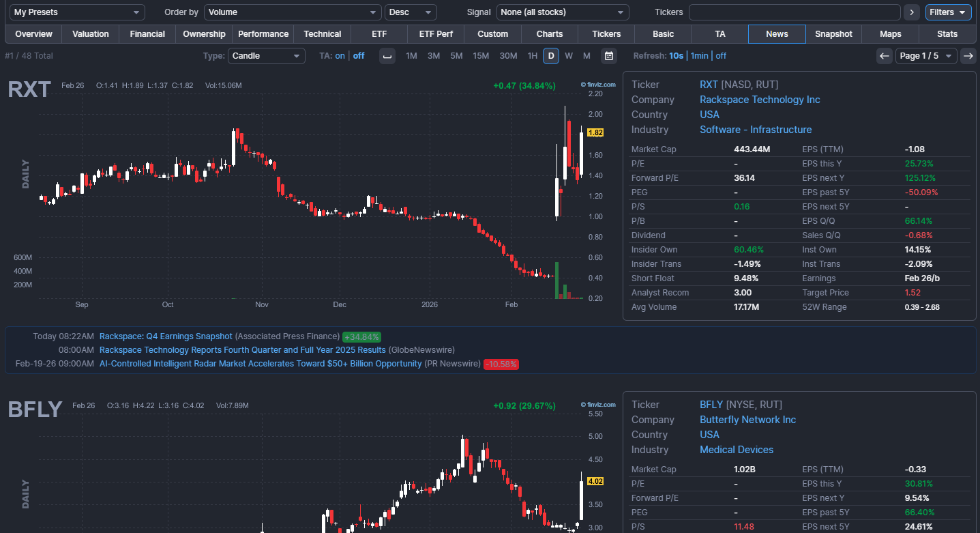The image size is (980, 533).
Task: Click the Medical Devices industry link
Action: pos(737,450)
